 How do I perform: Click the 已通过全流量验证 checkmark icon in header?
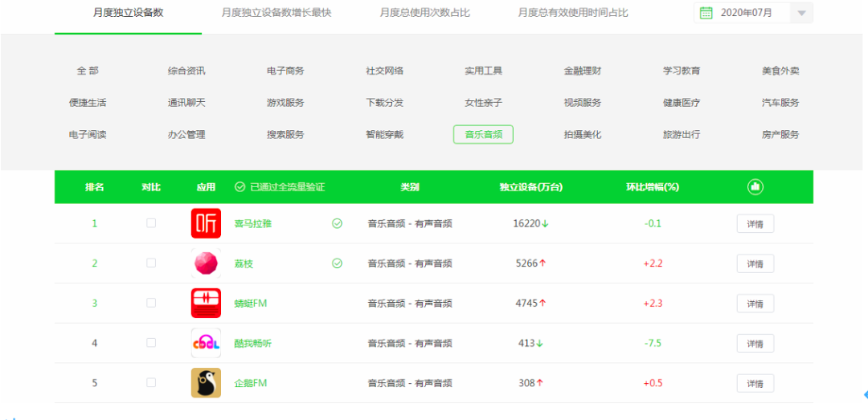pos(240,187)
